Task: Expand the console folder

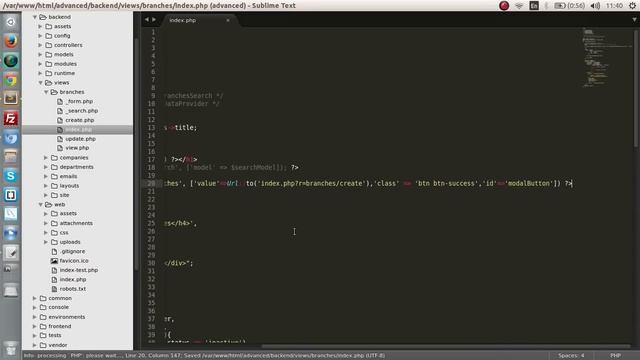Action: [35, 307]
